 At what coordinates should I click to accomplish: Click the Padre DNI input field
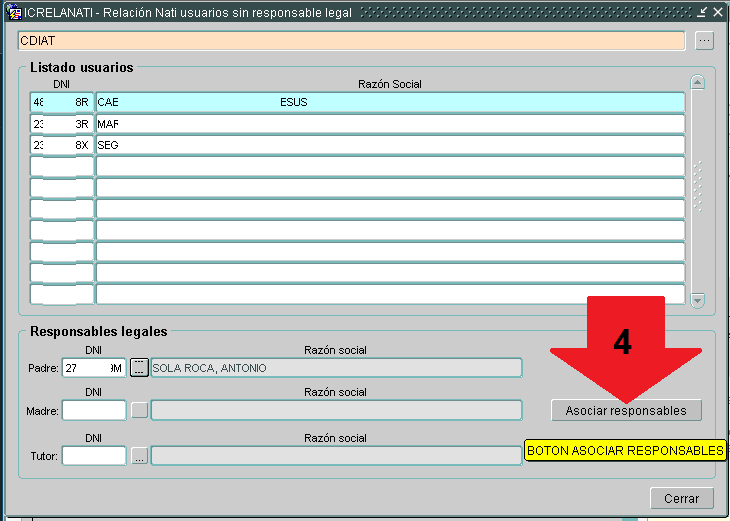click(x=94, y=368)
